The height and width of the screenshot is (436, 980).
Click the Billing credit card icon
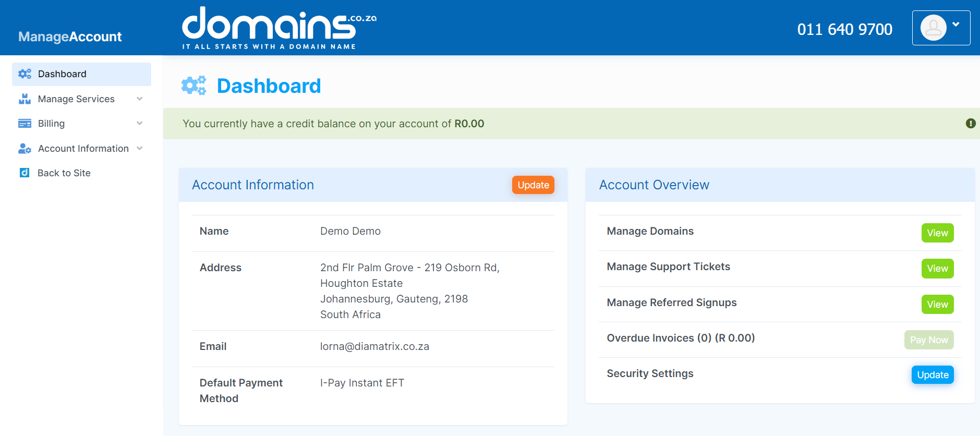pos(25,124)
